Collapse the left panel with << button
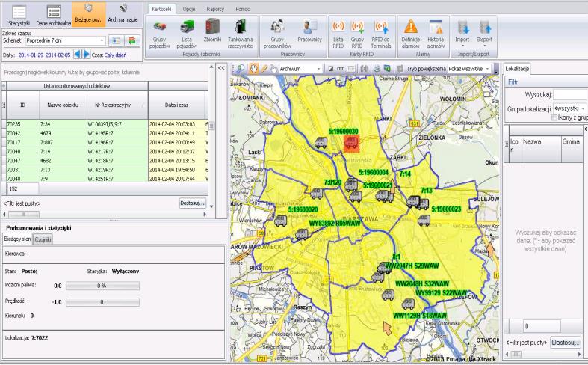The height and width of the screenshot is (365, 588). click(221, 68)
